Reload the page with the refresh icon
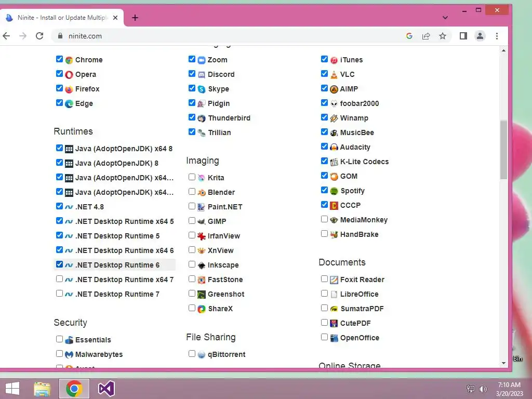 coord(39,36)
